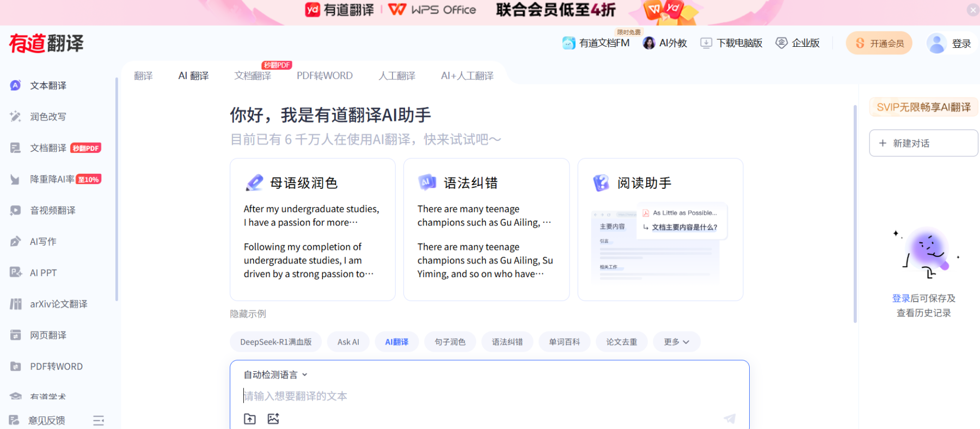Open the 意见反馈 feedback icon
This screenshot has width=980, height=429.
14,420
